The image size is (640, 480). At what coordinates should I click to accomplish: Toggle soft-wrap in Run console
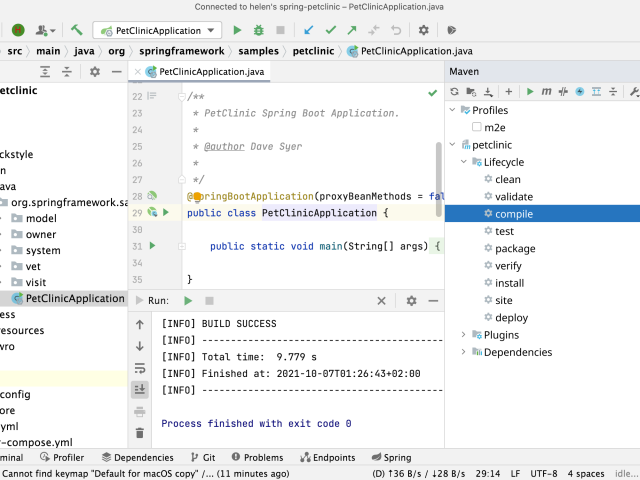[140, 368]
